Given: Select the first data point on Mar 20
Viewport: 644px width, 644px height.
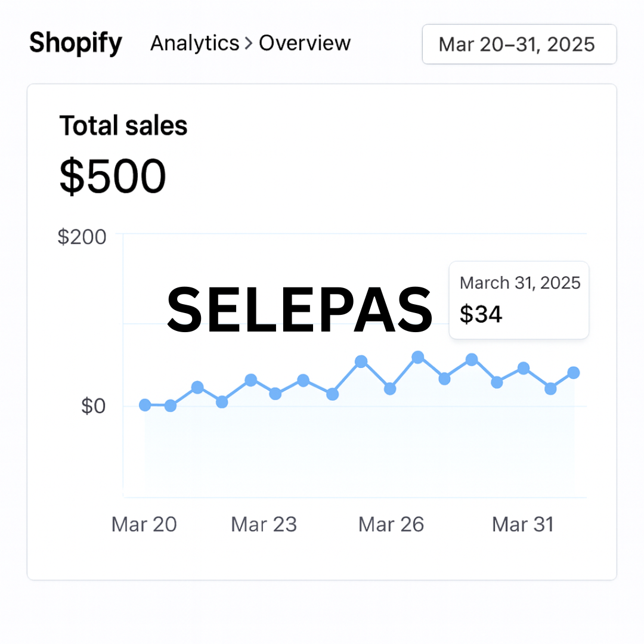Looking at the screenshot, I should click(x=145, y=405).
